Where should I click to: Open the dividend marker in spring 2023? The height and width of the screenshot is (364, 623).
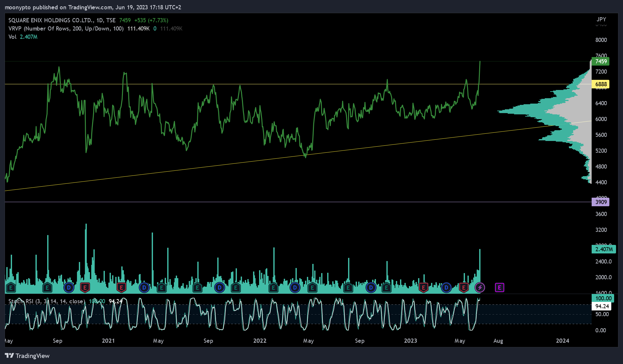[x=446, y=288]
